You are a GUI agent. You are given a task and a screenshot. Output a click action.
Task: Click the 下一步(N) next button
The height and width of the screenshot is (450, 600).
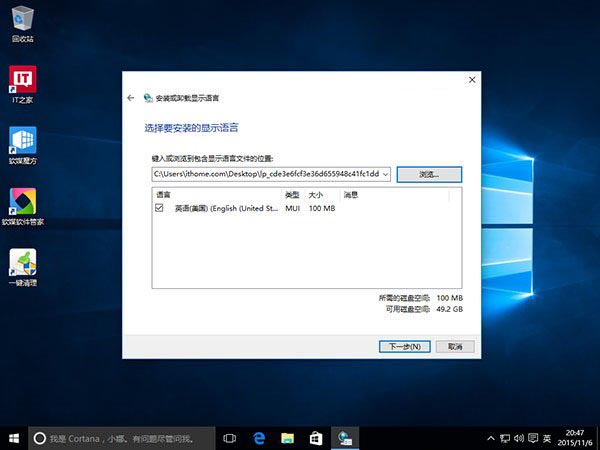tap(405, 346)
